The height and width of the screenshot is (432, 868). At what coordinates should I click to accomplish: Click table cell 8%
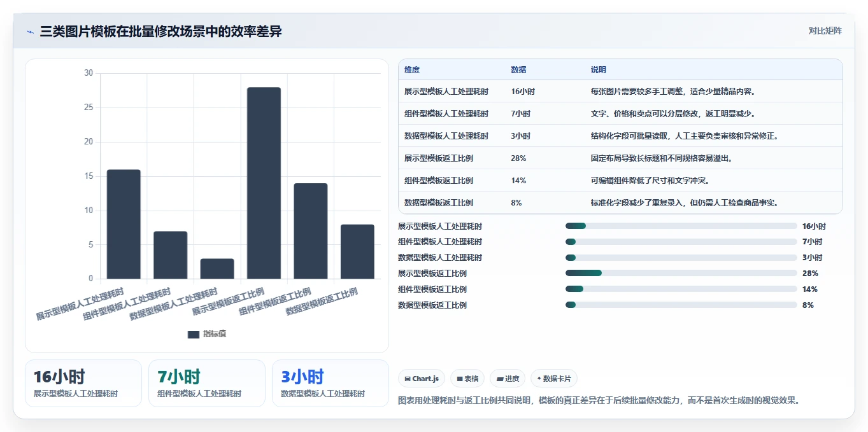tap(516, 203)
